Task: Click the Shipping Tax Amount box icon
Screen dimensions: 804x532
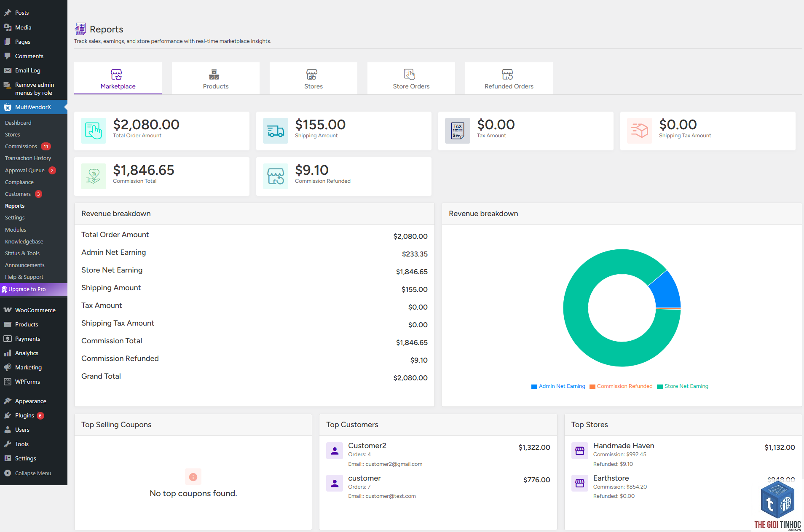Action: click(x=640, y=131)
